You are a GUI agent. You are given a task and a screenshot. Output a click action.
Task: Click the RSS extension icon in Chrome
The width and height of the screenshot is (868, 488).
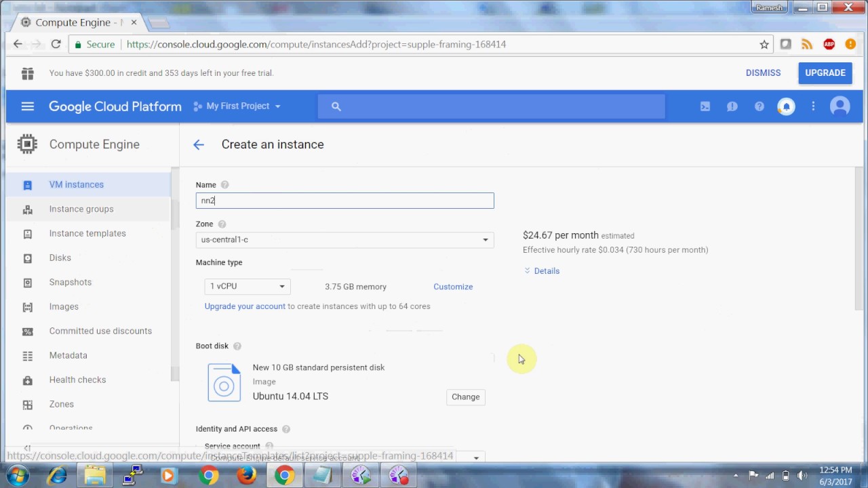(x=806, y=44)
